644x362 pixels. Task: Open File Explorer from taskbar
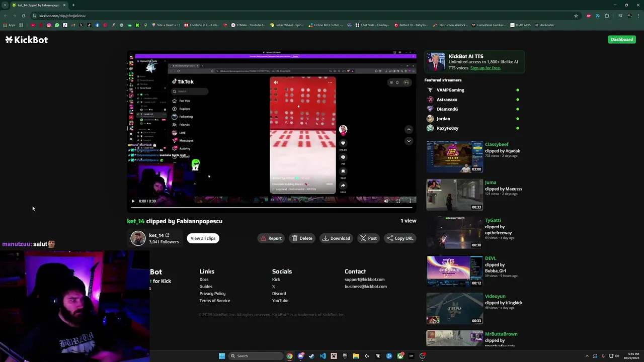[356, 356]
